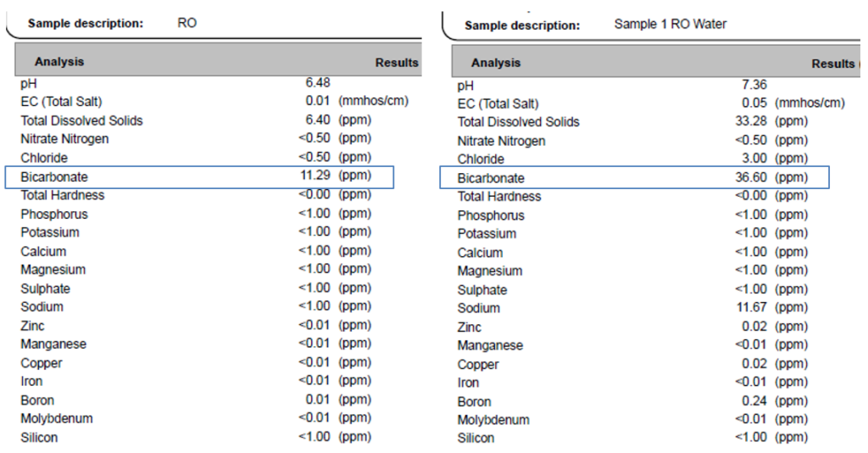The image size is (868, 453).
Task: Select the highlighted Bicarbonate 36.60 ppm row
Action: tap(634, 178)
